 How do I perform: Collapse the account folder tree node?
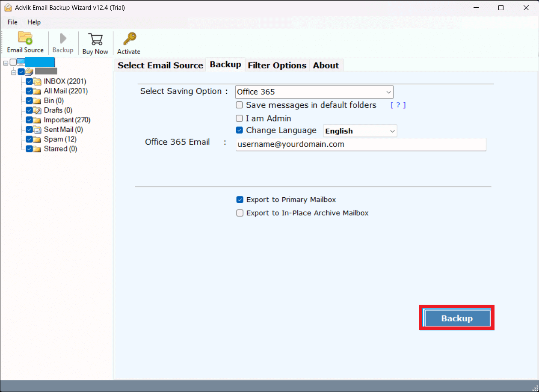click(14, 72)
